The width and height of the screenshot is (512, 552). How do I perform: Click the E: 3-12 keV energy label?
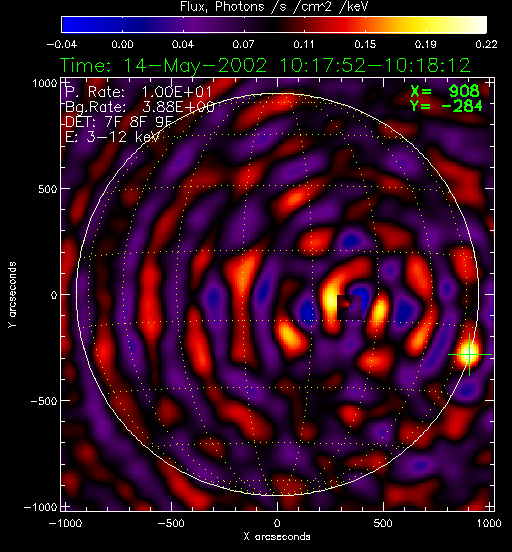coord(112,136)
